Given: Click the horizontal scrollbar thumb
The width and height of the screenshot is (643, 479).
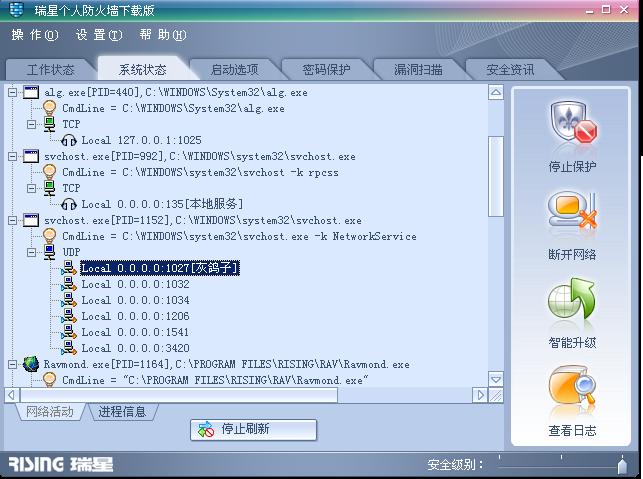Looking at the screenshot, I should (x=179, y=395).
